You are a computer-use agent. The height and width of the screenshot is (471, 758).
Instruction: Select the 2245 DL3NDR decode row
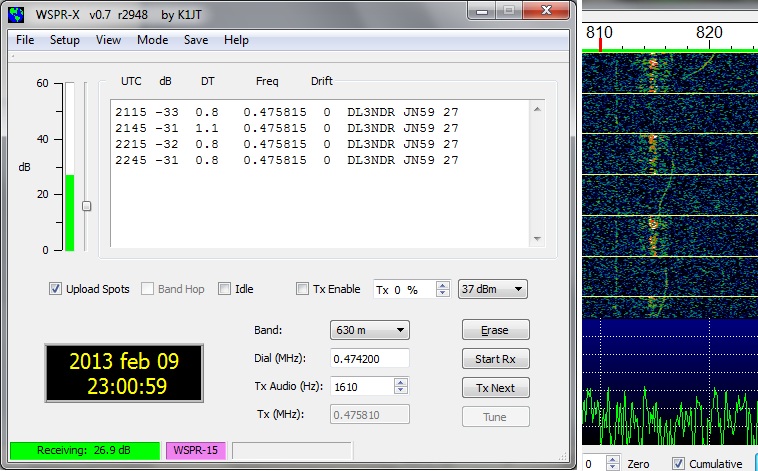(287, 160)
